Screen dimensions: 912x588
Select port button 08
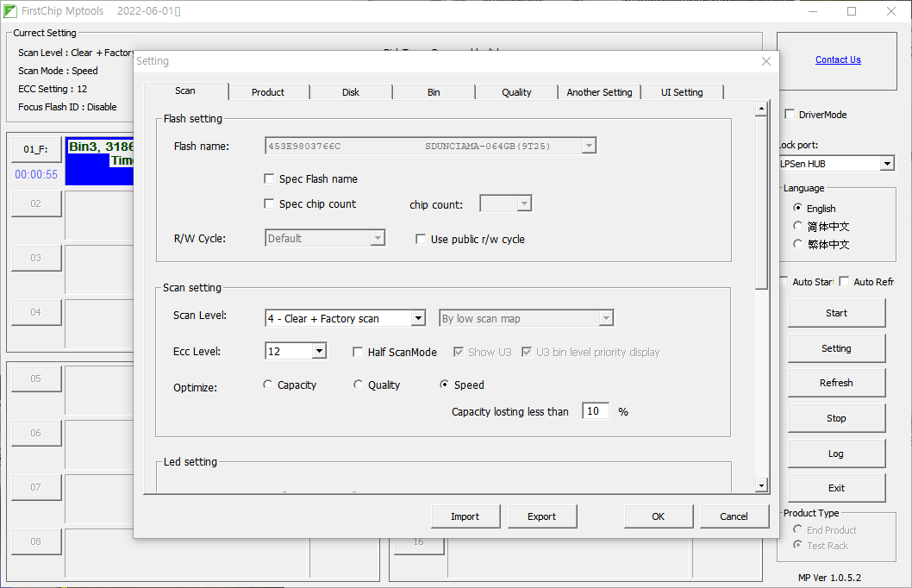click(x=36, y=541)
